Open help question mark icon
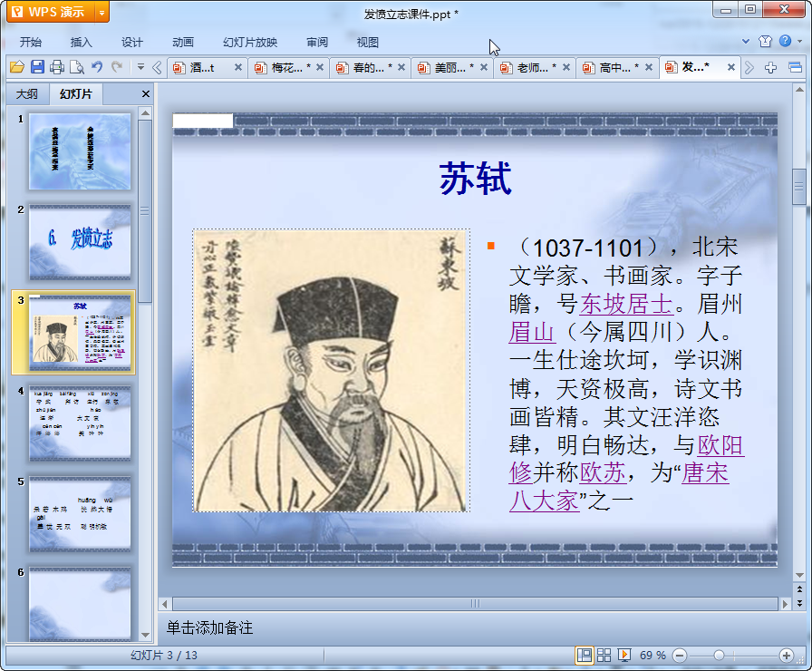Viewport: 812px width, 671px height. (x=785, y=41)
